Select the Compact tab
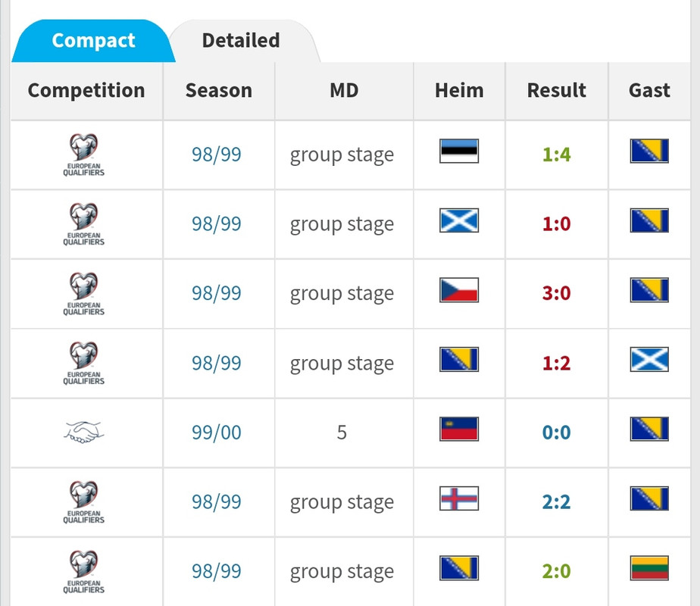700x606 pixels. pos(93,41)
